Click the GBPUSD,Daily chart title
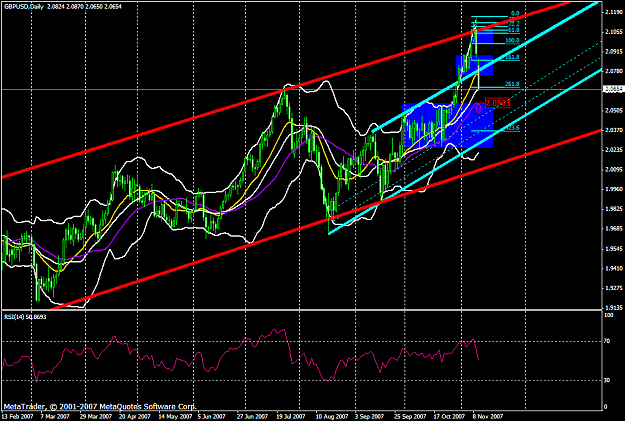 pos(24,7)
